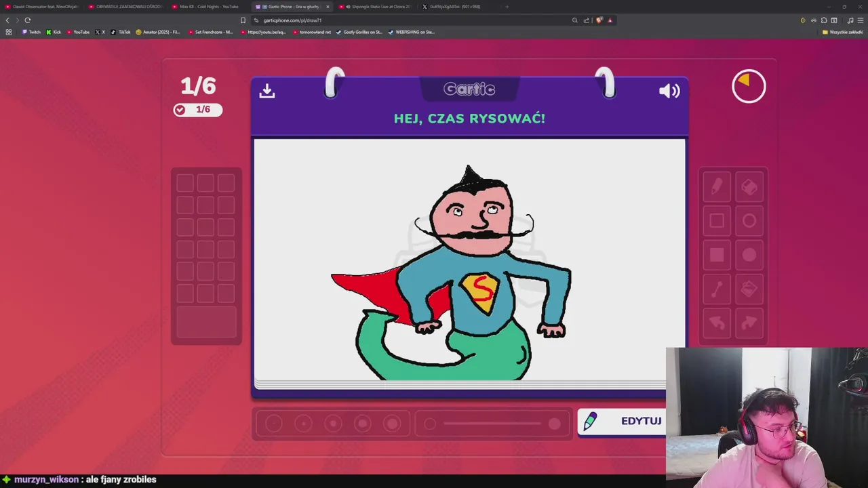Viewport: 868px width, 488px height.
Task: Open the X bookmark in bookmarks bar
Action: pyautogui.click(x=100, y=32)
